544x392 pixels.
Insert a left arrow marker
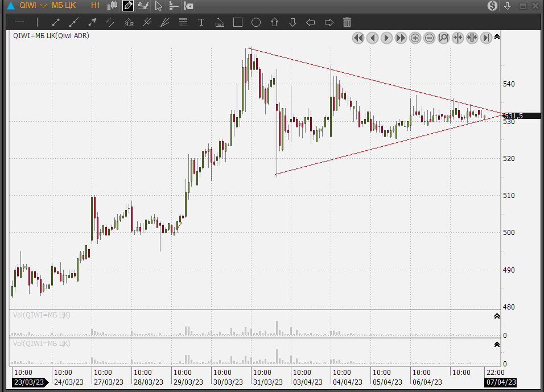click(311, 23)
